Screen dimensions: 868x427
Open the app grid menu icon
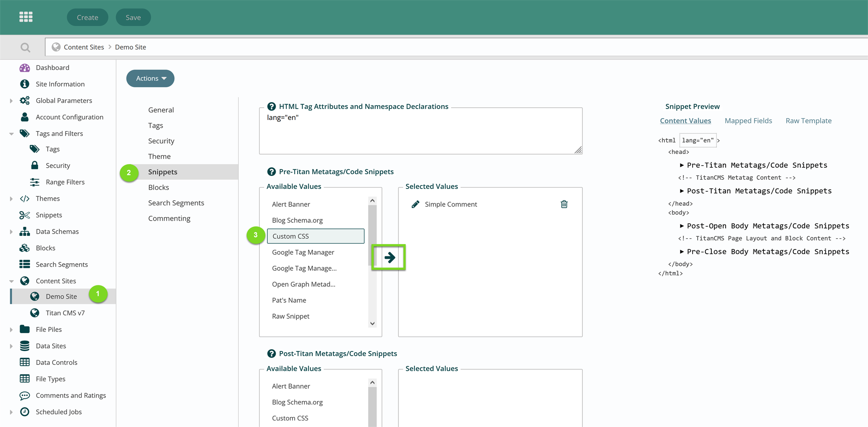click(26, 17)
